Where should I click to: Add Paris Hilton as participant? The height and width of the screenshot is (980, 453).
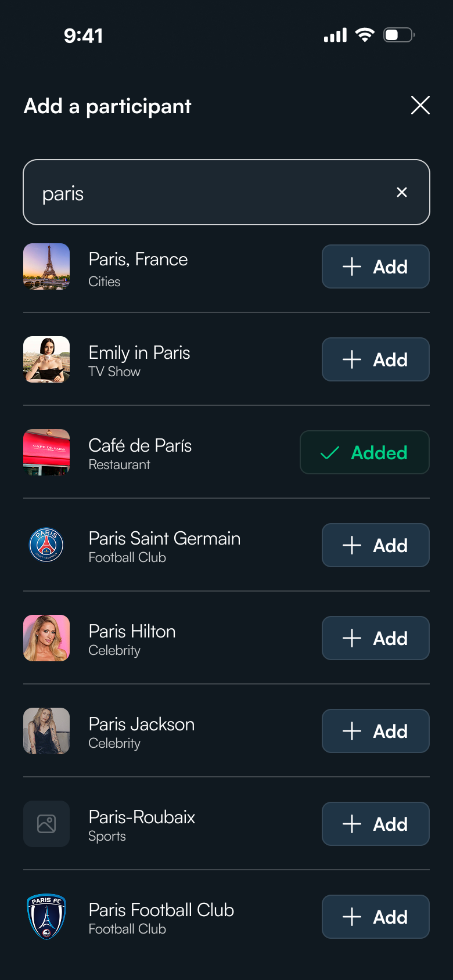(x=375, y=638)
